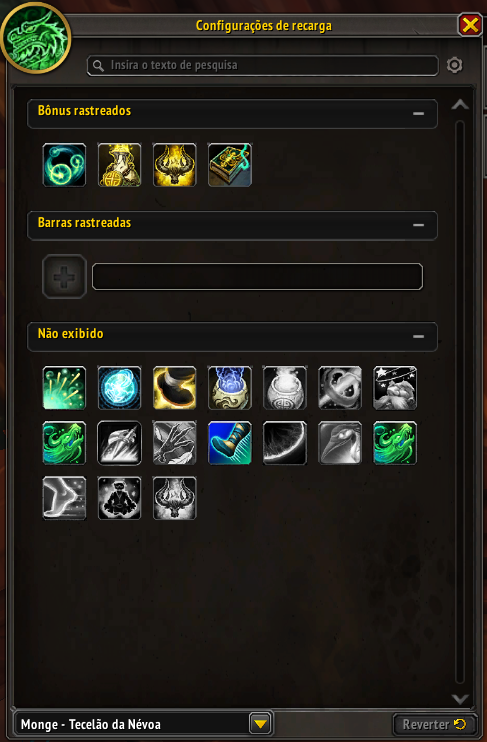Click the plus slot in tracked bars
The image size is (487, 742).
tap(64, 277)
